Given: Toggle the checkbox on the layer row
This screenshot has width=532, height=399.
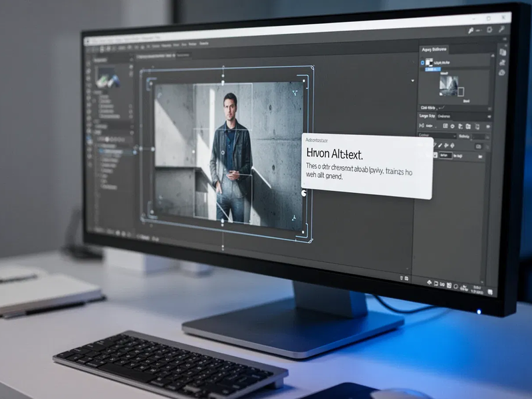Looking at the screenshot, I should [436, 155].
